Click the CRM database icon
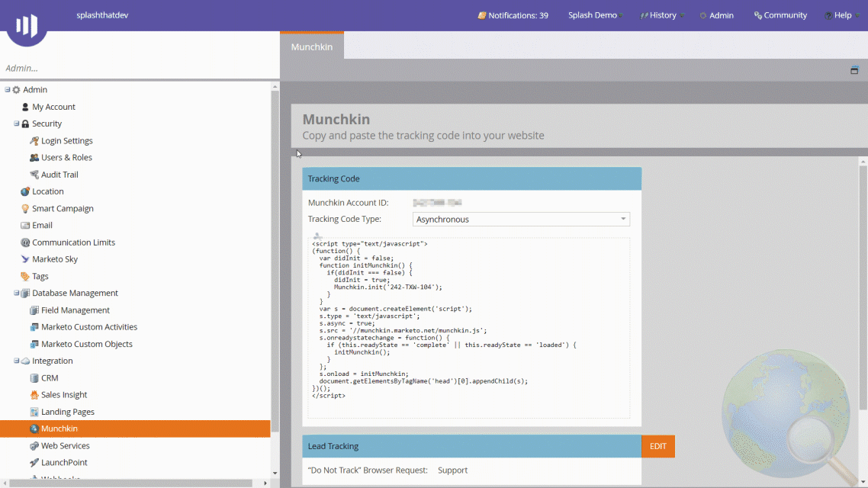This screenshot has width=868, height=488. pyautogui.click(x=34, y=378)
